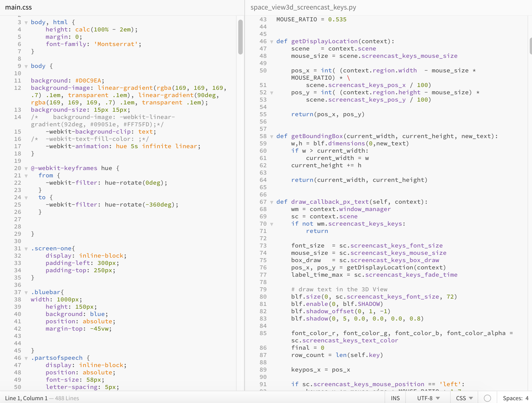Collapse the @-webkit-keyframes hue block

[26, 168]
